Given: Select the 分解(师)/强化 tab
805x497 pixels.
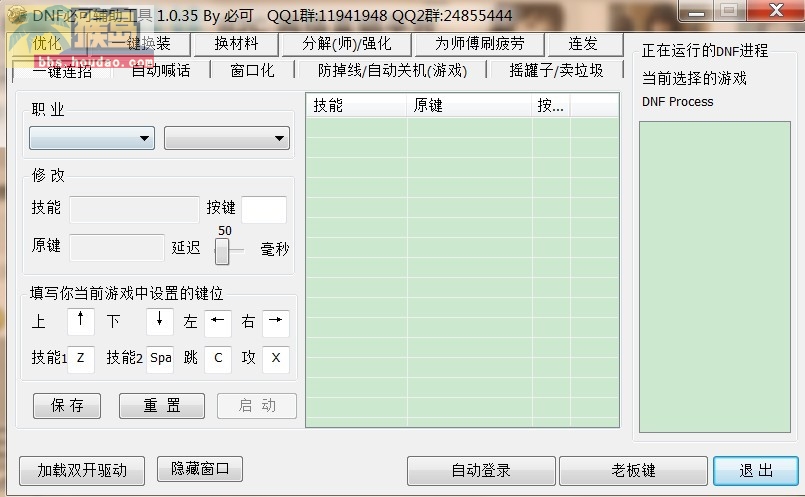Looking at the screenshot, I should (x=347, y=44).
